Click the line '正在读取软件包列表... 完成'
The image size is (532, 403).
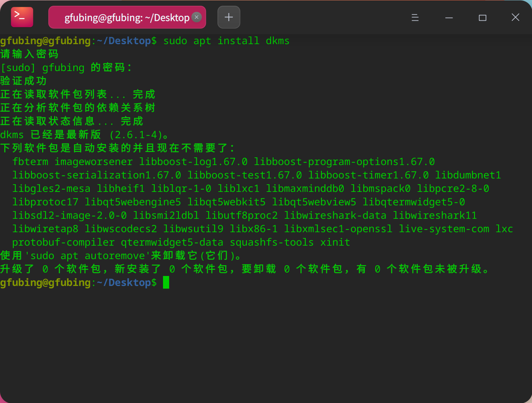click(77, 94)
